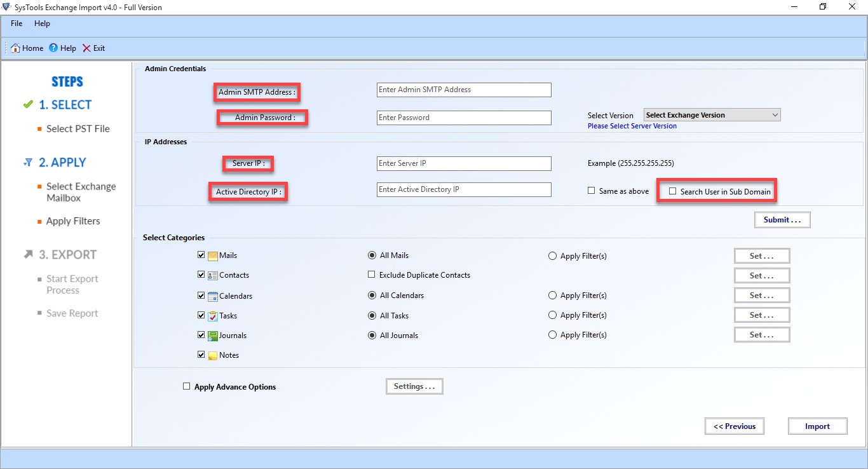
Task: Focus the Admin SMTP Address field
Action: [x=464, y=90]
